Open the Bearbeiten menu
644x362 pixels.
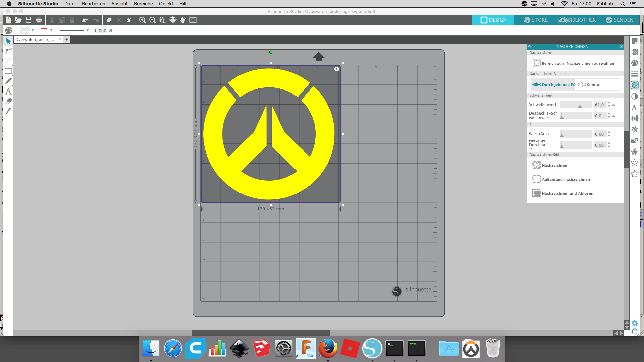coord(94,4)
